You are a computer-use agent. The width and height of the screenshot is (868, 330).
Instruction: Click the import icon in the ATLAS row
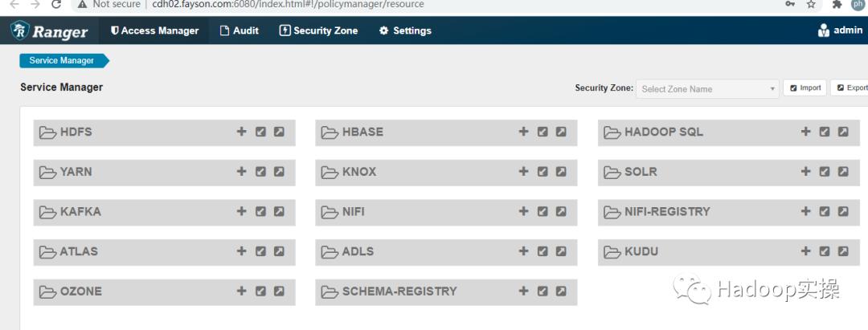[260, 251]
